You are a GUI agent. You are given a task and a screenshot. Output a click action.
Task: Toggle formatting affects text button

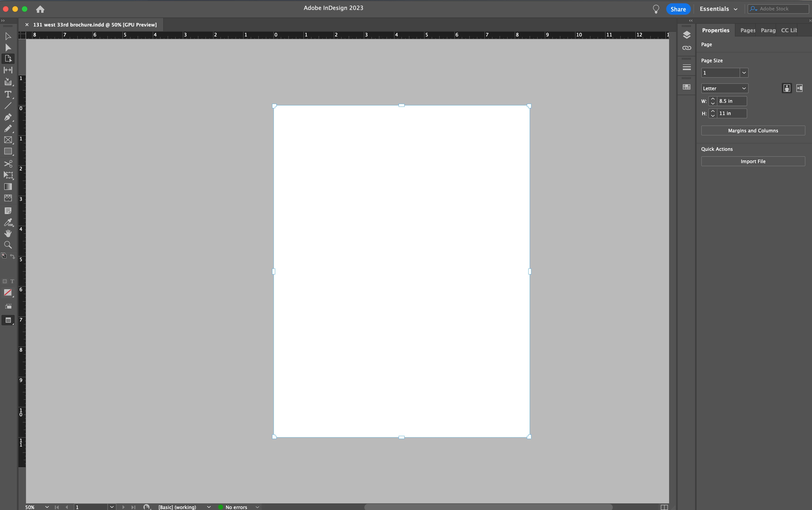[12, 281]
